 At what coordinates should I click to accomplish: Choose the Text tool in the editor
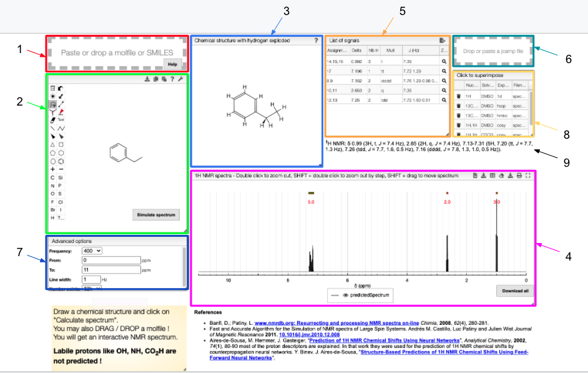click(x=61, y=120)
